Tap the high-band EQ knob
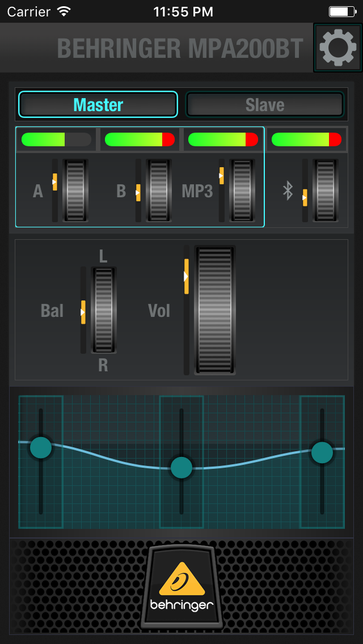 pos(322,452)
